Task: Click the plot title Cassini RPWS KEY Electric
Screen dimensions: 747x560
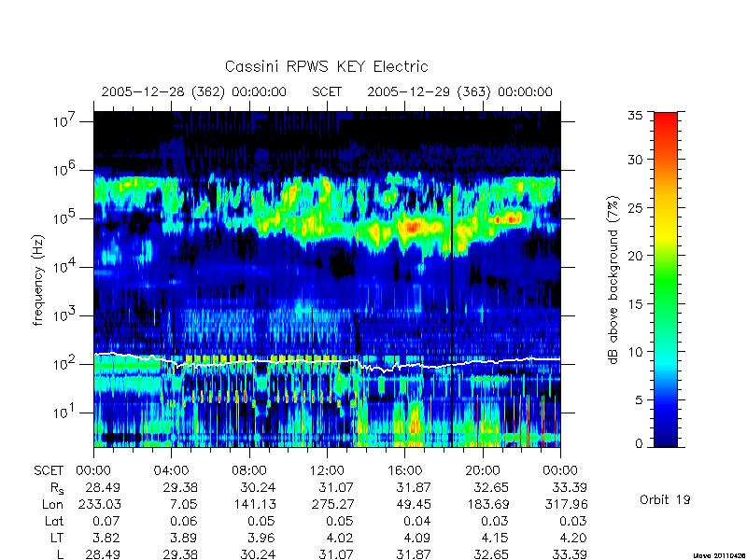Action: pyautogui.click(x=326, y=66)
